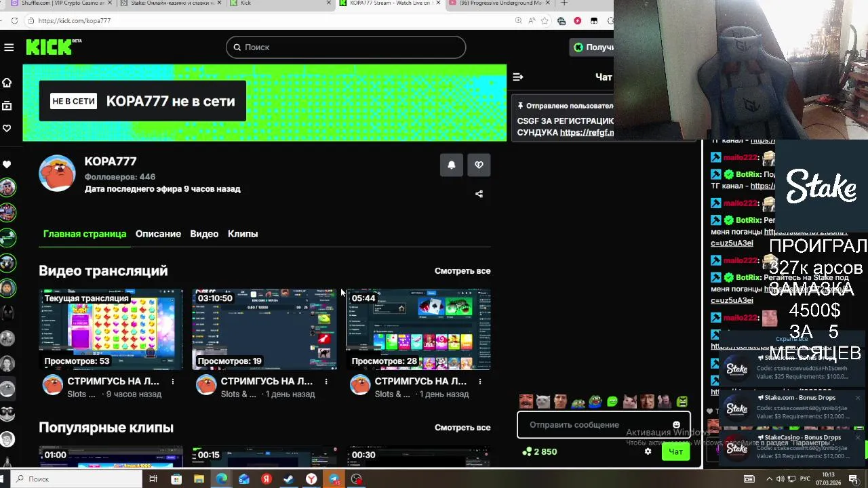
Task: Open the browser zoom magnifier icon
Action: (x=519, y=21)
